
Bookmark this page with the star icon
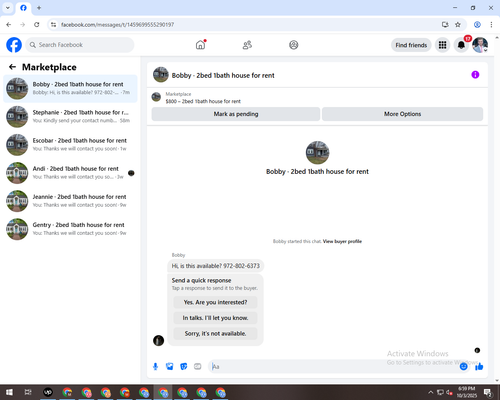click(458, 24)
